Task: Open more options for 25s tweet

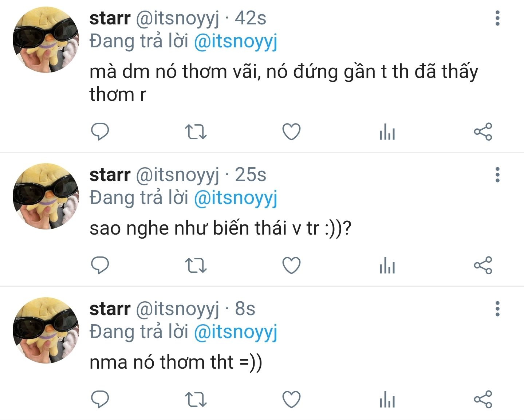Action: [x=497, y=175]
